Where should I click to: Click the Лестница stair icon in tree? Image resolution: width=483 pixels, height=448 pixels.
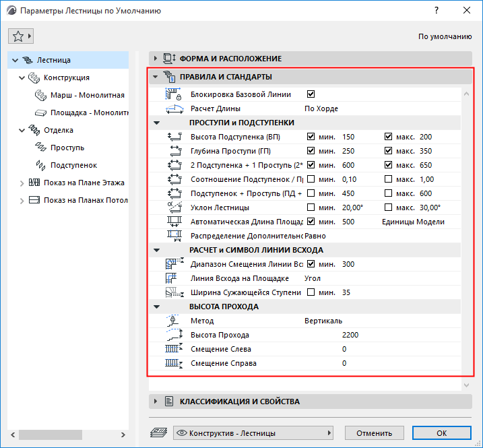[x=28, y=60]
